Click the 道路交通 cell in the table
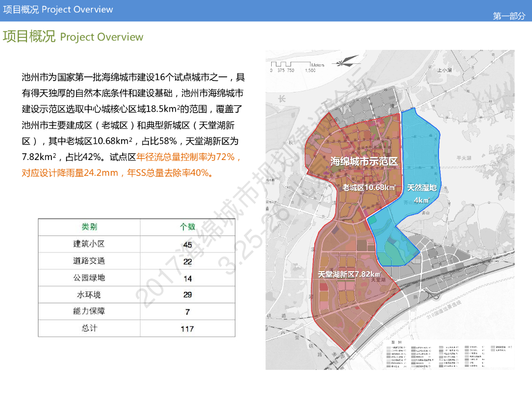 coord(89,261)
